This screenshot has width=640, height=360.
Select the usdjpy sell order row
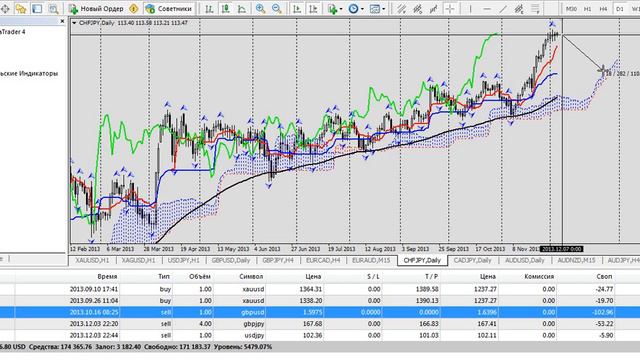click(320, 336)
